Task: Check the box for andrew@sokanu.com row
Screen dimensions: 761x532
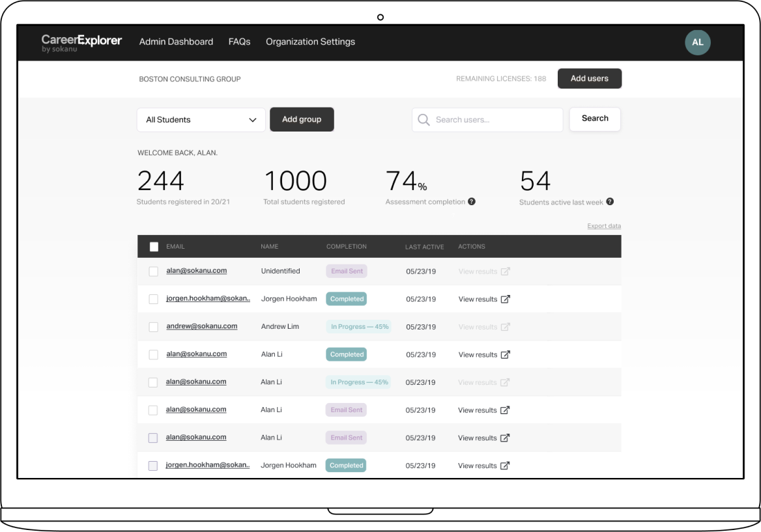Action: click(153, 327)
